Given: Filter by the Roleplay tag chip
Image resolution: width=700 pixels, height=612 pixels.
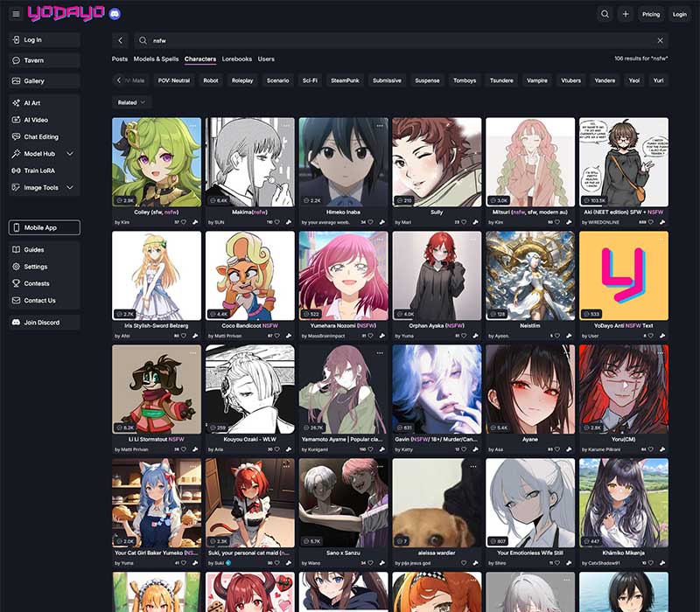Looking at the screenshot, I should pyautogui.click(x=242, y=80).
